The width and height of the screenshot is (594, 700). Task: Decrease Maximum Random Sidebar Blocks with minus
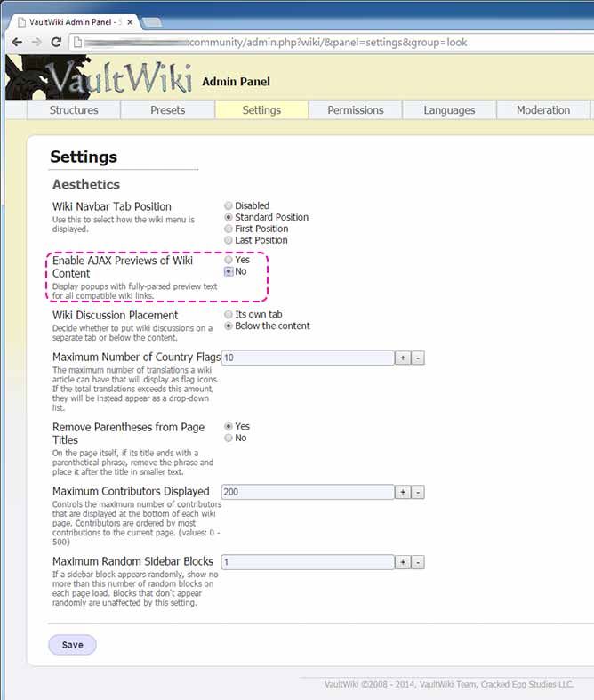[418, 562]
